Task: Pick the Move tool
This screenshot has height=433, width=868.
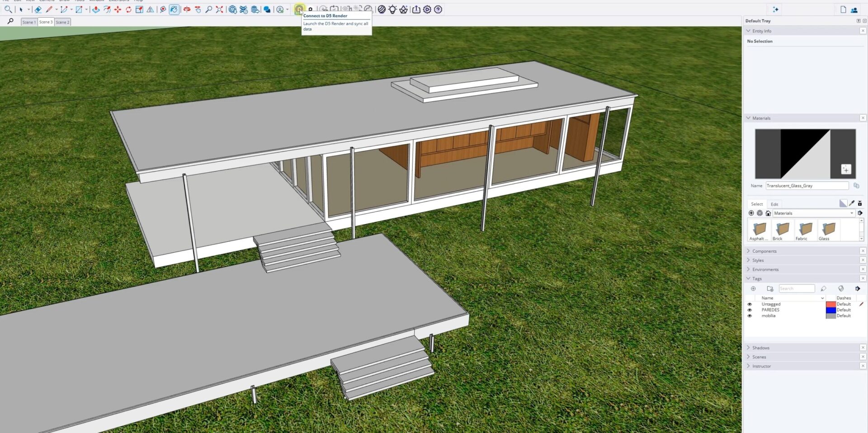Action: tap(118, 9)
